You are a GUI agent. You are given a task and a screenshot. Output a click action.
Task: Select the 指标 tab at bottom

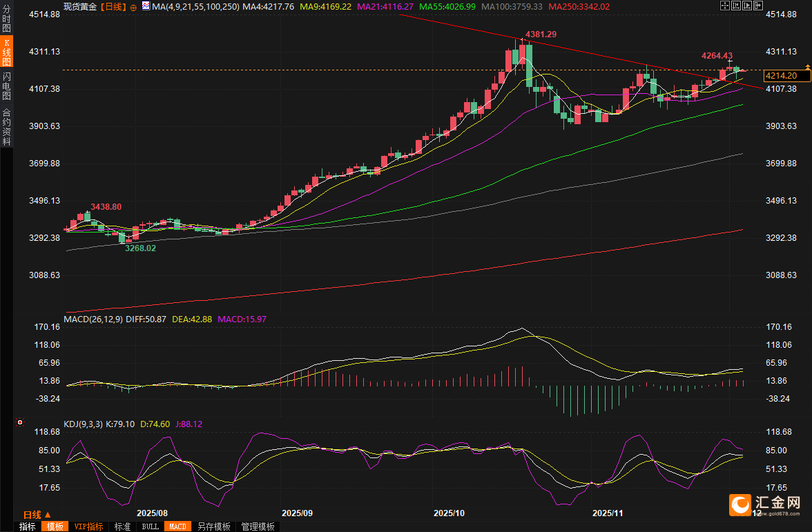point(28,526)
